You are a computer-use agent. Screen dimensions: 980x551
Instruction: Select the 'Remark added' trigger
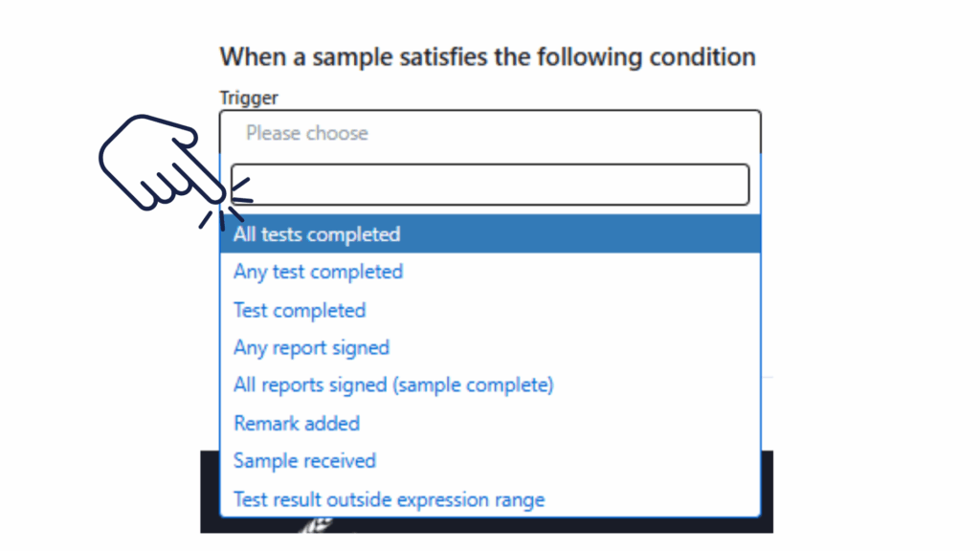point(297,423)
